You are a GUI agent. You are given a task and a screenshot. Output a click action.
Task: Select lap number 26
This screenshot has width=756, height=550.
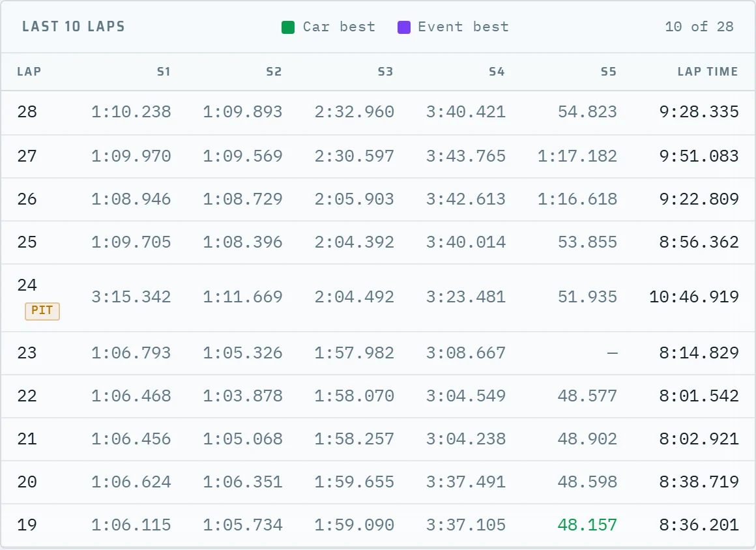point(27,199)
